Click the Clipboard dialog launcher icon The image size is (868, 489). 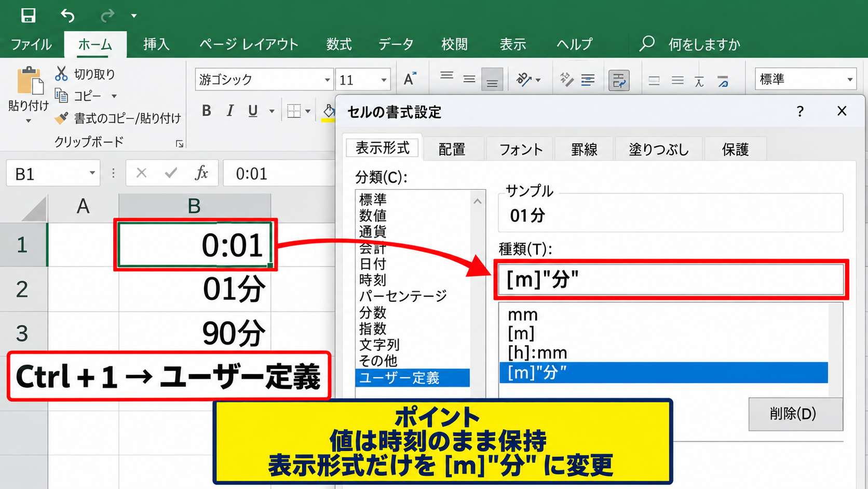point(180,143)
